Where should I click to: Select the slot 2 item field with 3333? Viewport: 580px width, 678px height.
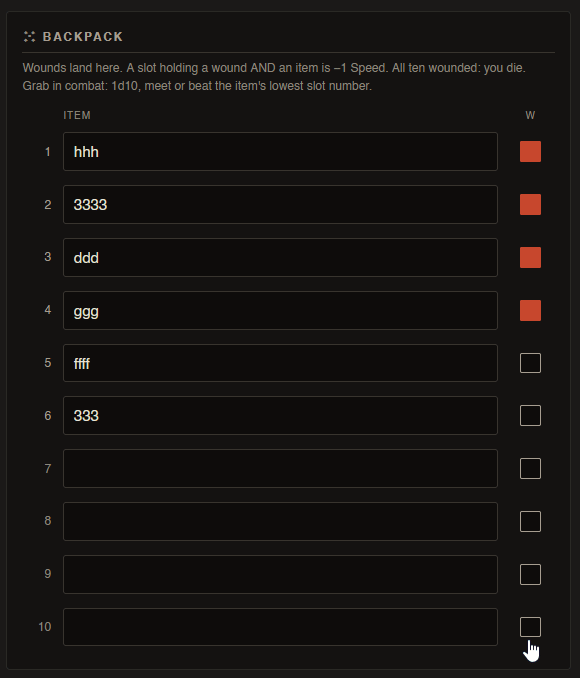(280, 205)
